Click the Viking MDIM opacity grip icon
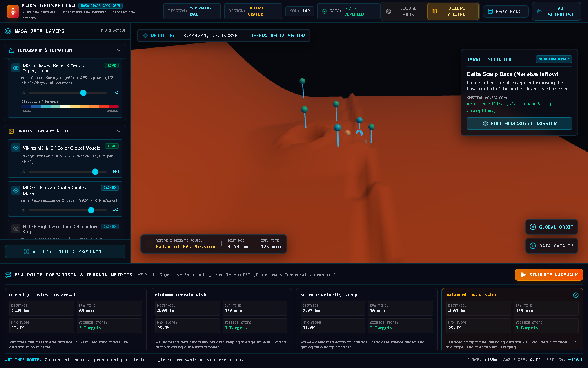The height and width of the screenshot is (368, 588). [23, 172]
